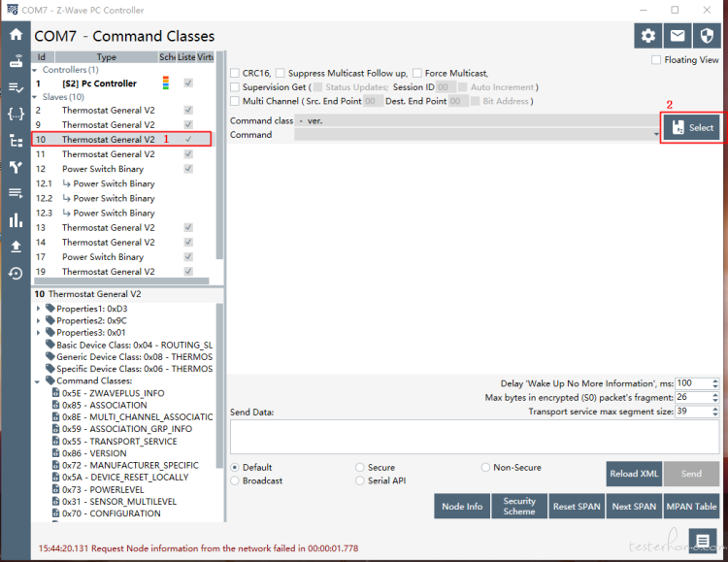728x562 pixels.
Task: Toggle the Floating View checkbox
Action: [656, 59]
